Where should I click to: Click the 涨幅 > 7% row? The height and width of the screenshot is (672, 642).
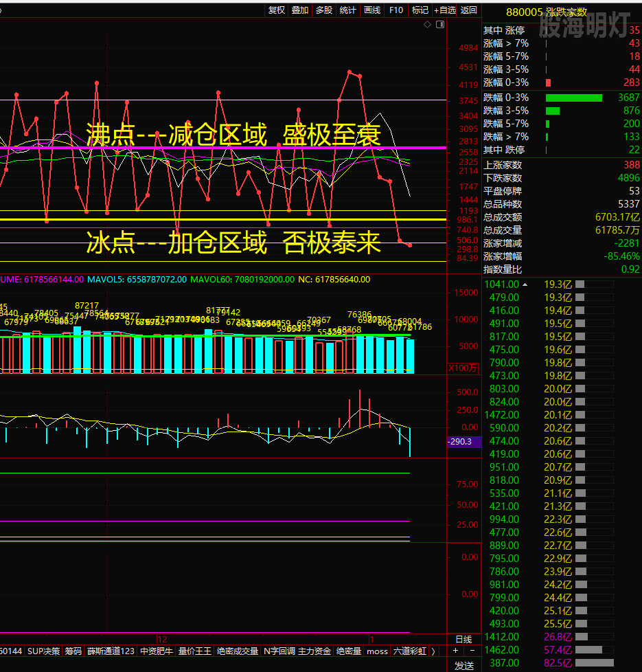pos(562,43)
